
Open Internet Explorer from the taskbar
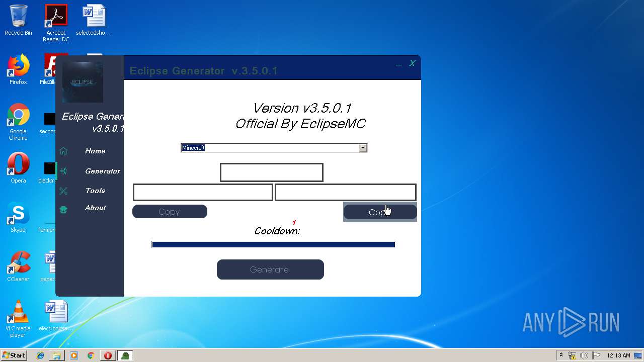point(40,355)
